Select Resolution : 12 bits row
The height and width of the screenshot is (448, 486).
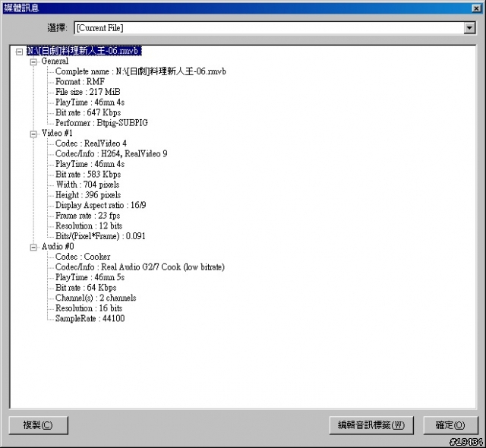[89, 226]
